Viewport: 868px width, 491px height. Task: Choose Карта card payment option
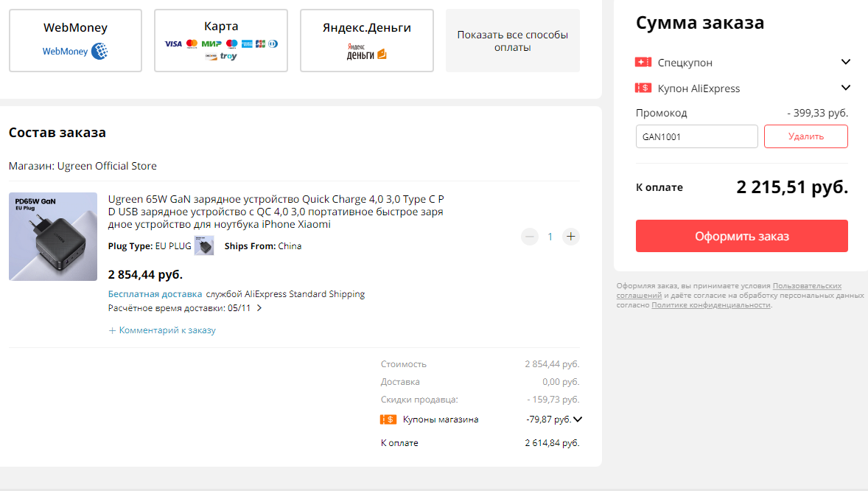tap(221, 41)
